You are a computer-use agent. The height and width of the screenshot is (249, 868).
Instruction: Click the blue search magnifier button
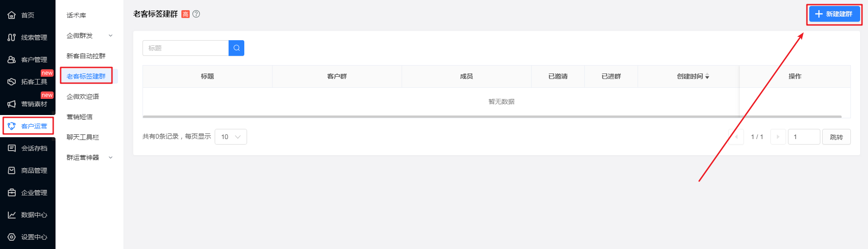[236, 48]
